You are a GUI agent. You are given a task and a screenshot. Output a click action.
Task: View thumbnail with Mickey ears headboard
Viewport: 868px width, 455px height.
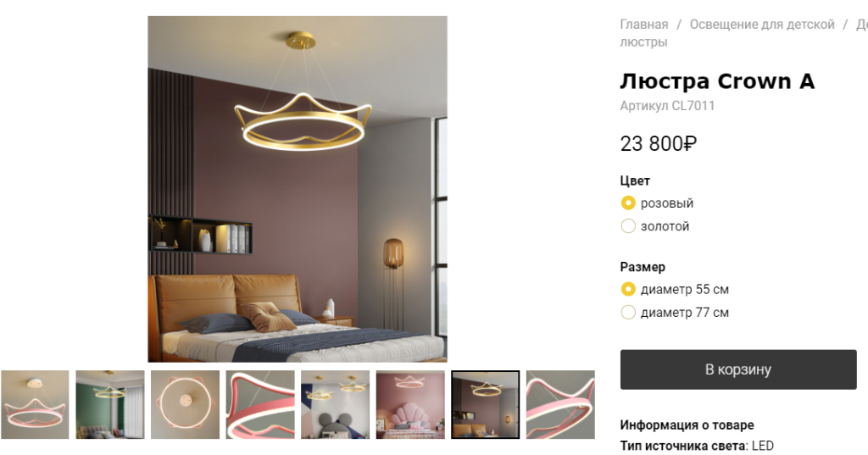[335, 405]
